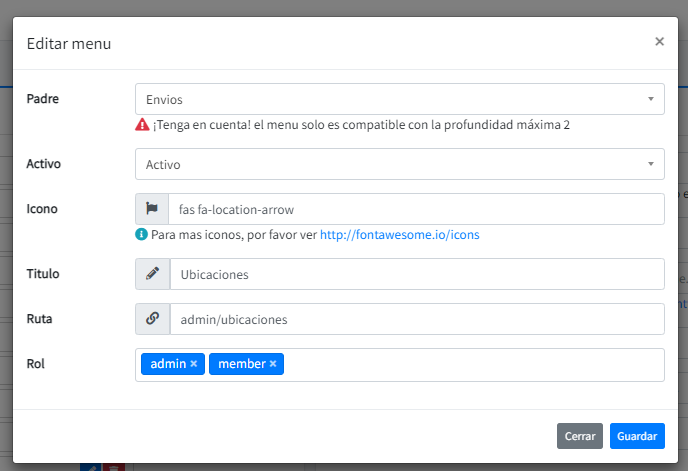
Task: Click the teal info circle icon
Action: pos(142,236)
